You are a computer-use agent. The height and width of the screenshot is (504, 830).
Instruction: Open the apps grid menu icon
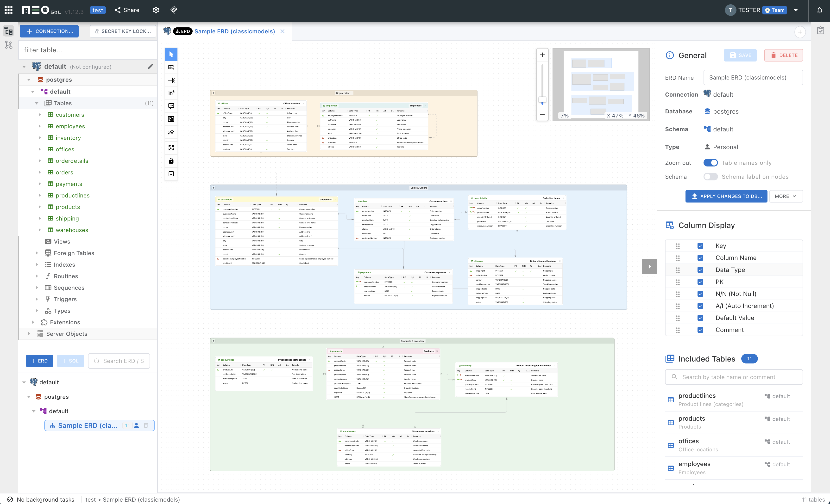coord(9,10)
